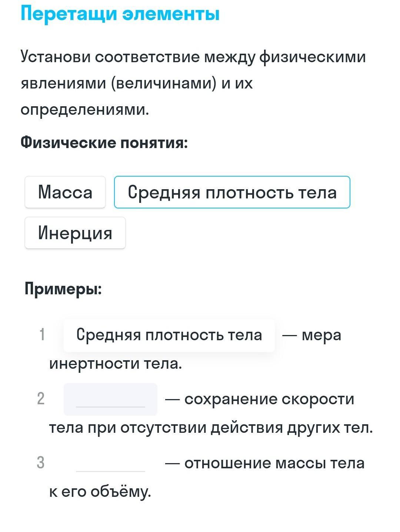Click the number 2 list marker
The height and width of the screenshot is (532, 400).
41,399
